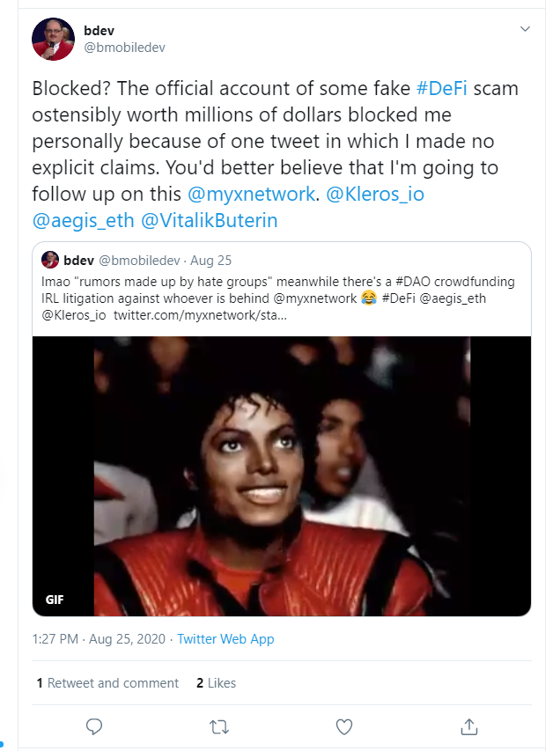Click the reply speech bubble icon

pyautogui.click(x=94, y=726)
